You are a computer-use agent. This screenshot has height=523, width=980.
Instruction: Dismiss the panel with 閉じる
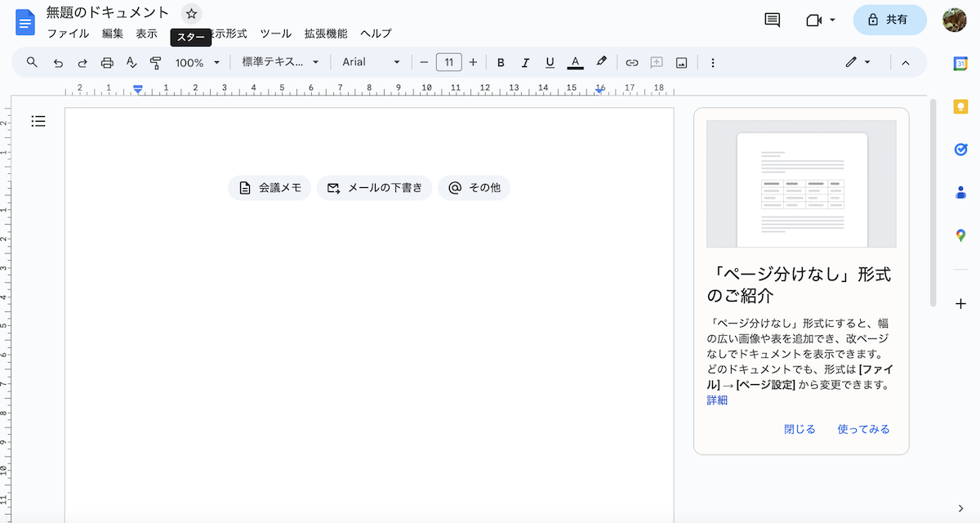[800, 429]
